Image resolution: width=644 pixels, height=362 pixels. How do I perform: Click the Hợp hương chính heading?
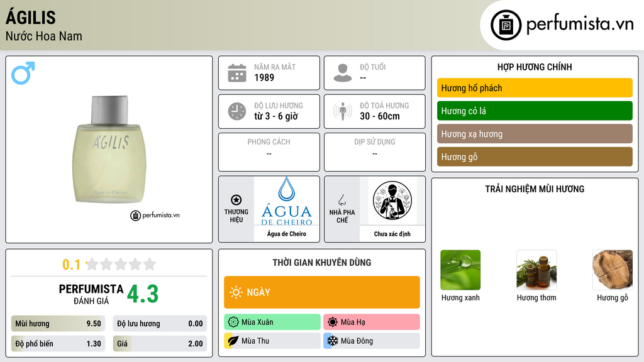pyautogui.click(x=535, y=67)
